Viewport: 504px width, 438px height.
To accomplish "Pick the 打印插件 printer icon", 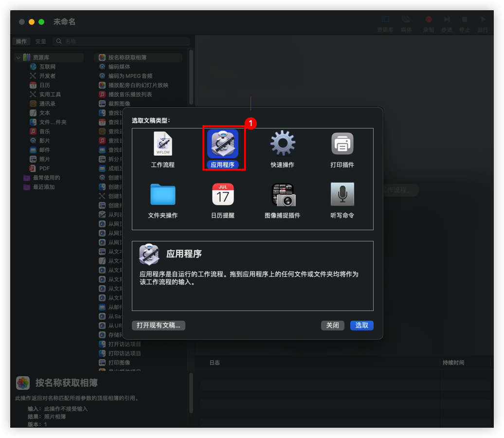I will tap(342, 144).
